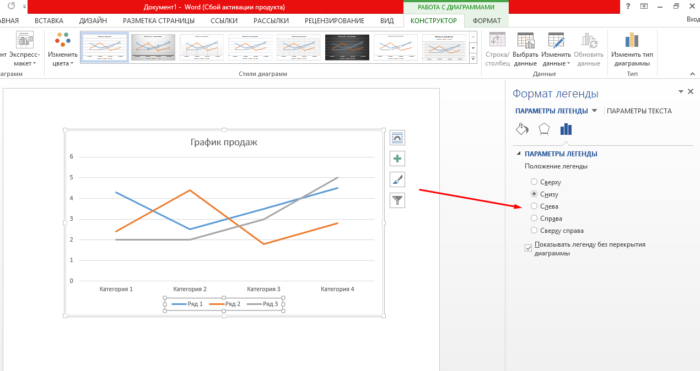Viewport: 700px width, 371px height.
Task: Open Word help question mark
Action: (x=628, y=6)
